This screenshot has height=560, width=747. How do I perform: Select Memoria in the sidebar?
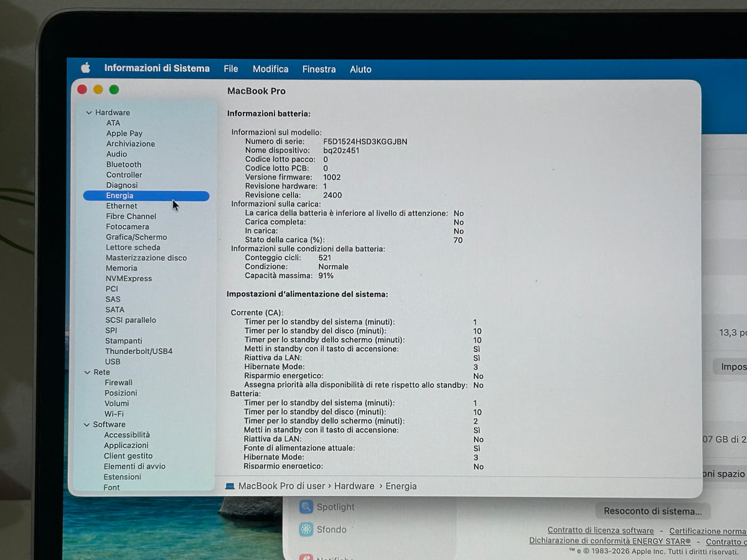[x=121, y=268]
